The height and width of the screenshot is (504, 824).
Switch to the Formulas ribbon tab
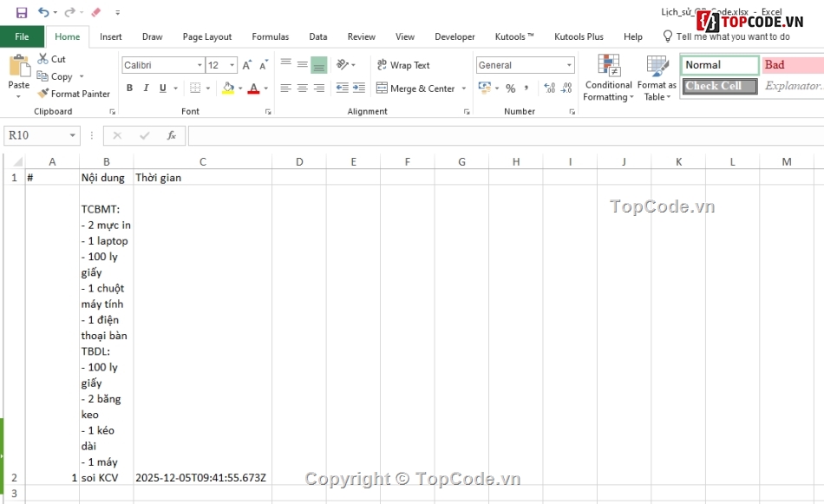pyautogui.click(x=271, y=36)
